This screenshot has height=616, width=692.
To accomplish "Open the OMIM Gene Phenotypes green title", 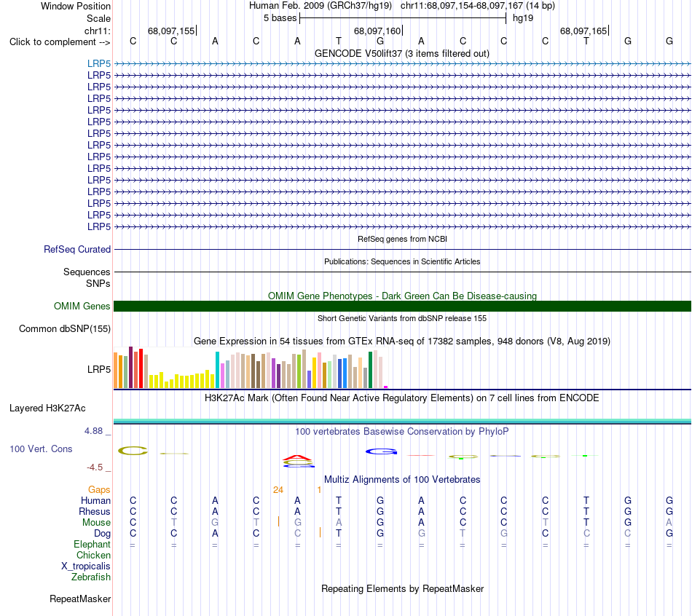I will coord(402,296).
